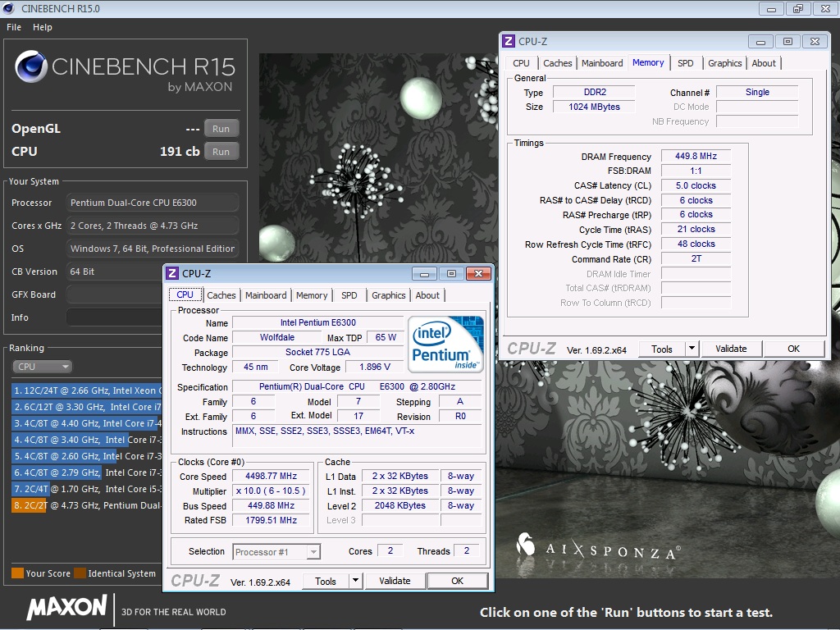Select ranking entry 6 4C/8T @ 2.79 GHz

tap(87, 472)
